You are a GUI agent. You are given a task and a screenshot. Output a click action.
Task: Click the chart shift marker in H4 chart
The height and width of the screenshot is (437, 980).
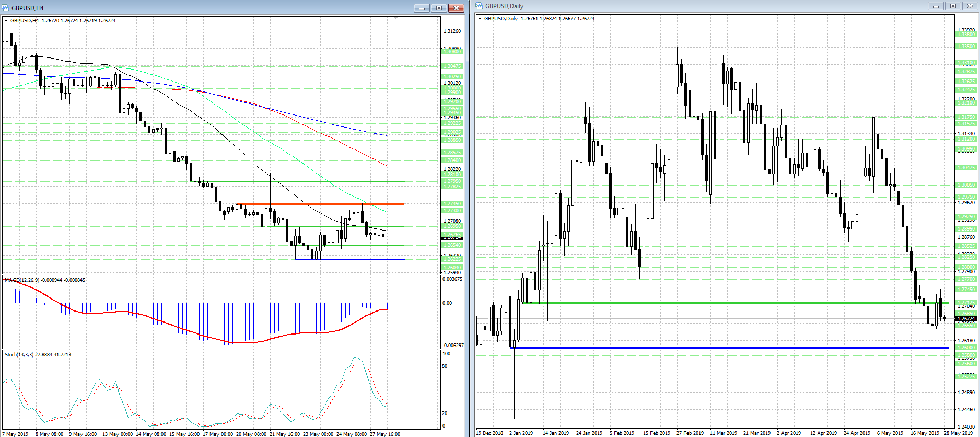pyautogui.click(x=396, y=18)
